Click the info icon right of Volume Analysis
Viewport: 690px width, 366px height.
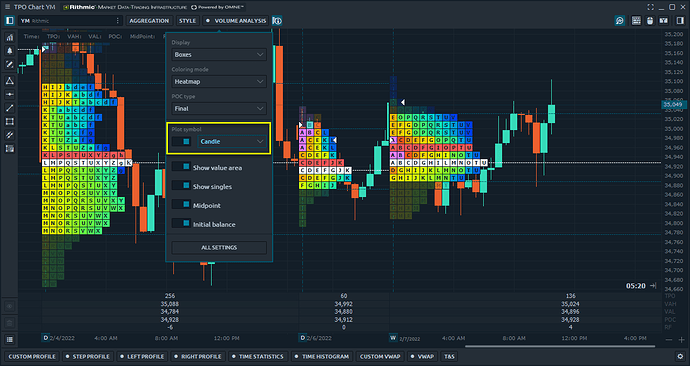coord(277,21)
